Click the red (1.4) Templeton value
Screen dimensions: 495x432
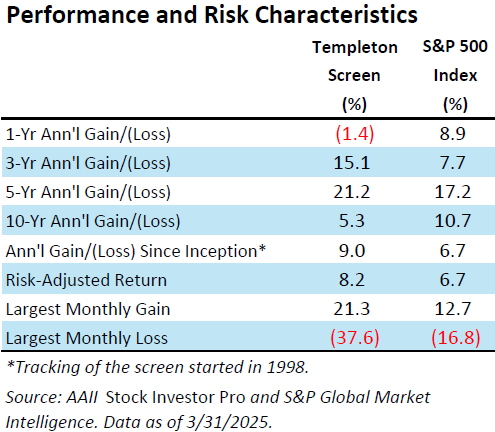click(x=355, y=134)
